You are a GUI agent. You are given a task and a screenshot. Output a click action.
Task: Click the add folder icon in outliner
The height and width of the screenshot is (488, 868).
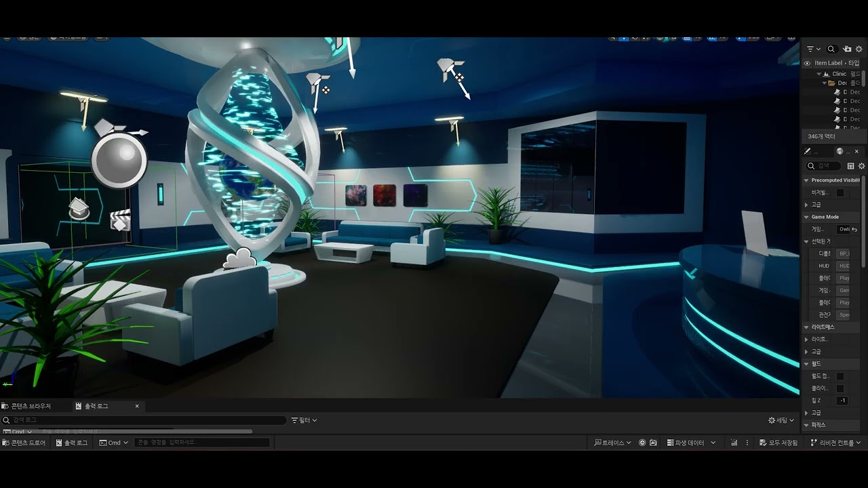[x=846, y=49]
